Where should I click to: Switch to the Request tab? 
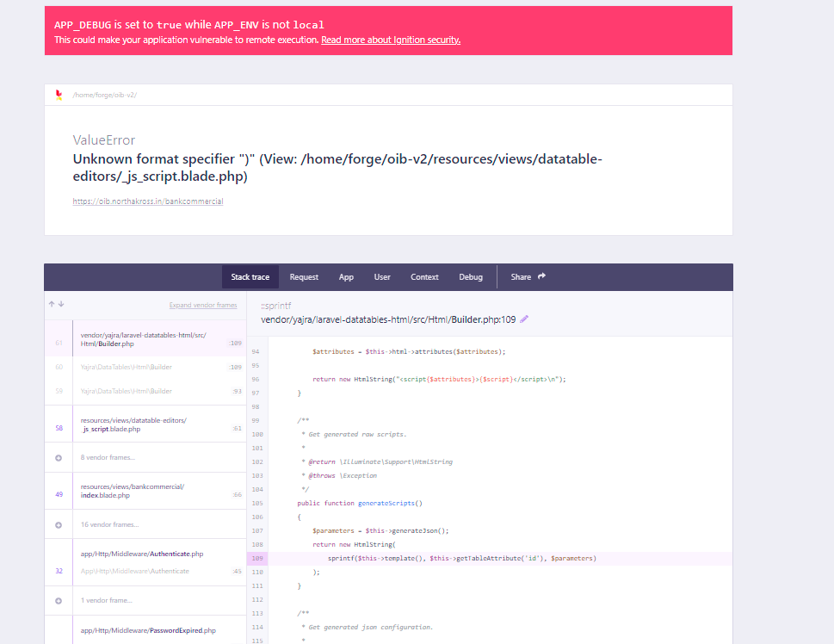(304, 276)
